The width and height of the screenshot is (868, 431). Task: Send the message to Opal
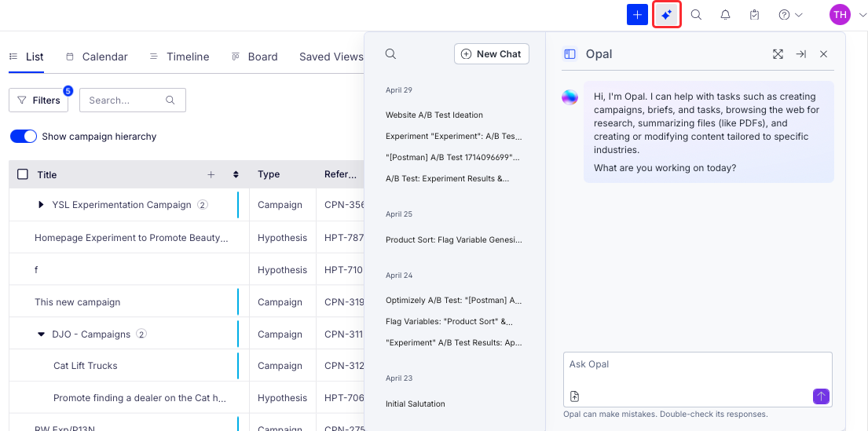821,396
